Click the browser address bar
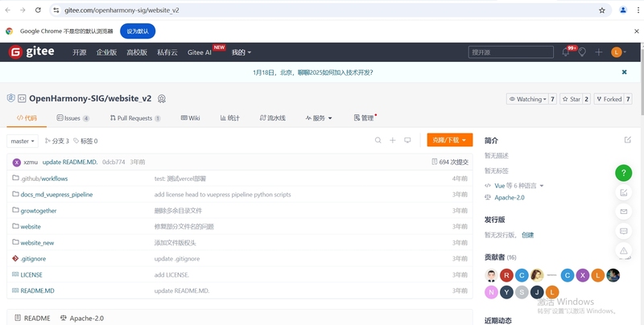The height and width of the screenshot is (325, 644). (328, 10)
